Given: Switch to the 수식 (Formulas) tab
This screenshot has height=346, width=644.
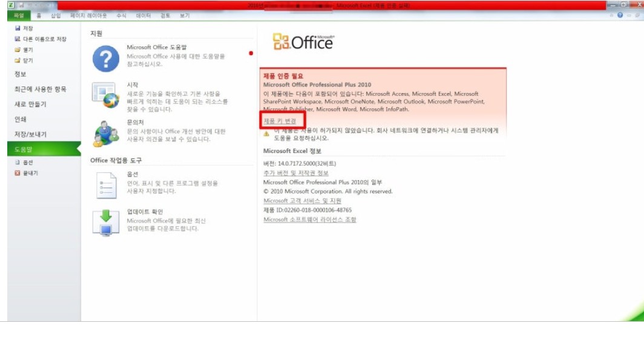Looking at the screenshot, I should point(121,16).
